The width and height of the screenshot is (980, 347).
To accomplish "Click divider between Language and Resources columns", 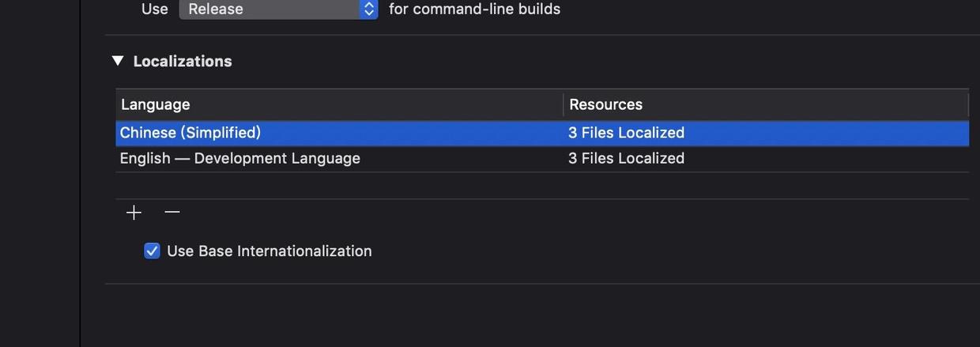I will [x=563, y=104].
